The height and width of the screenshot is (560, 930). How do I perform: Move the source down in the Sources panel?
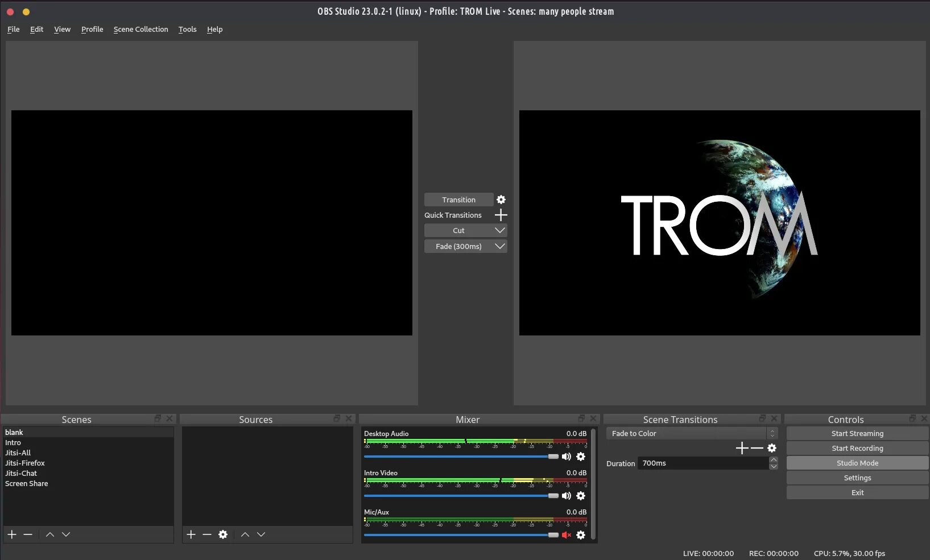tap(261, 534)
